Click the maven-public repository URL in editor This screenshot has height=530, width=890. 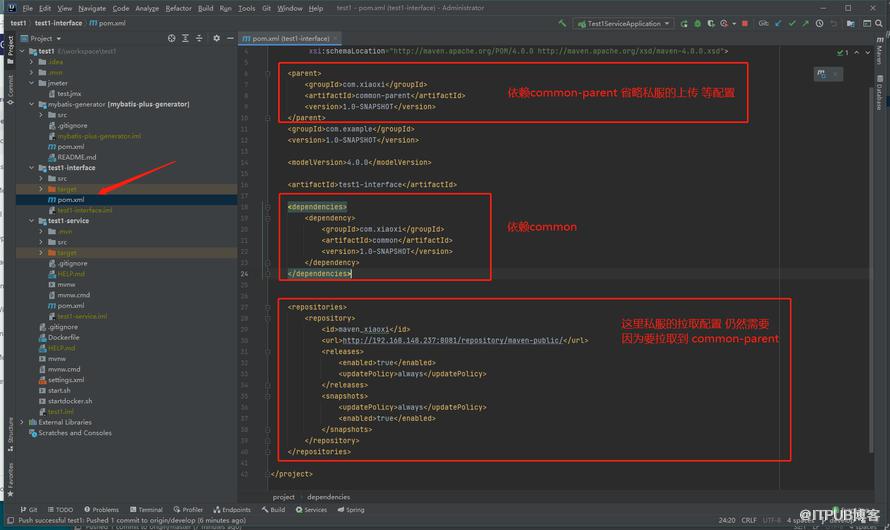452,340
